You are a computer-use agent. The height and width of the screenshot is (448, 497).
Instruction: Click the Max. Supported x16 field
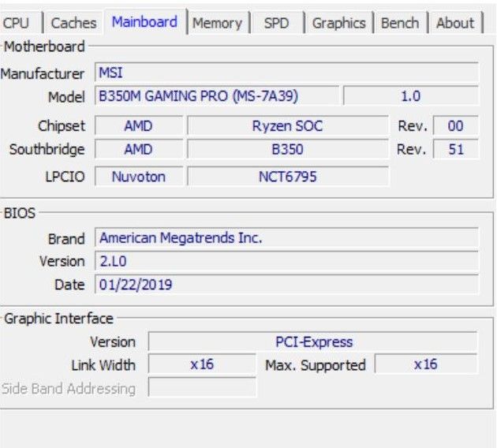426,364
